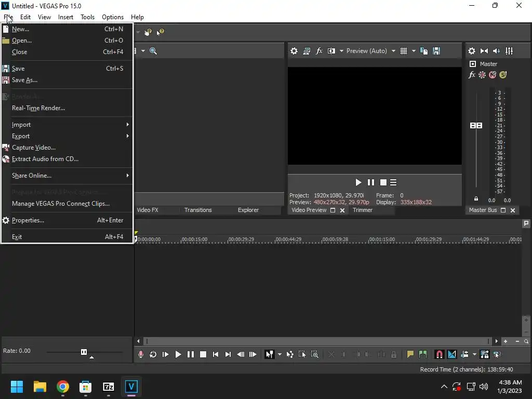Open search icon in media panel
Image resolution: width=532 pixels, height=399 pixels.
(153, 51)
